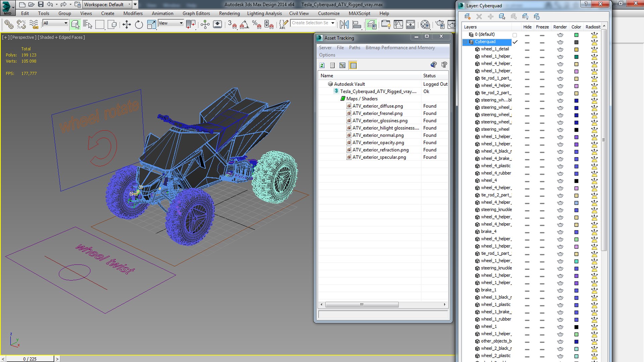Toggle current-layer checkmark for Cyberquad
The height and width of the screenshot is (362, 644).
(x=515, y=42)
